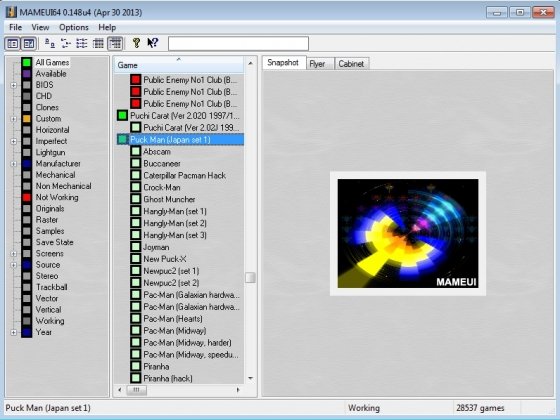Select the Clones folder
The image size is (560, 420).
tap(47, 108)
